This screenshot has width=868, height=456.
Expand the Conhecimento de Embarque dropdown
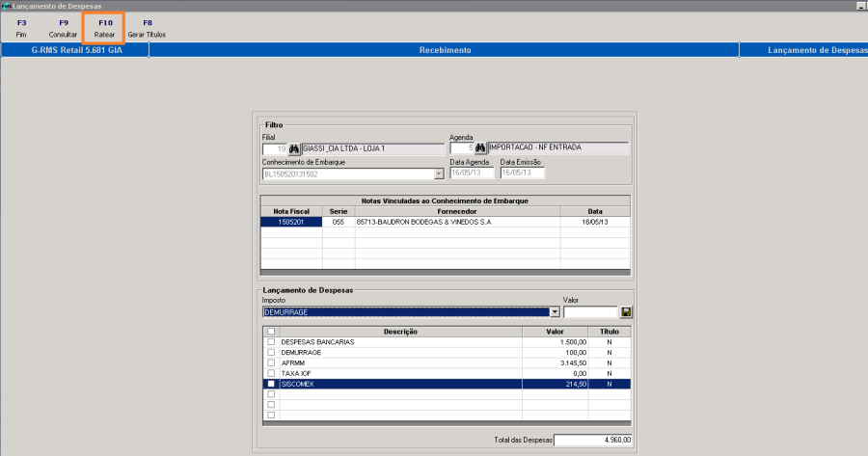439,174
